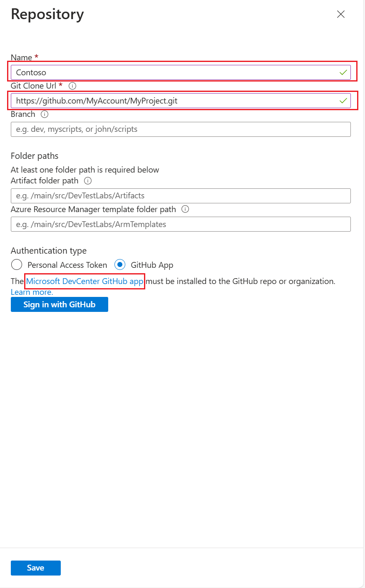
Task: Click the info icon next to Azure Resource Manager template folder path
Action: [x=185, y=210]
